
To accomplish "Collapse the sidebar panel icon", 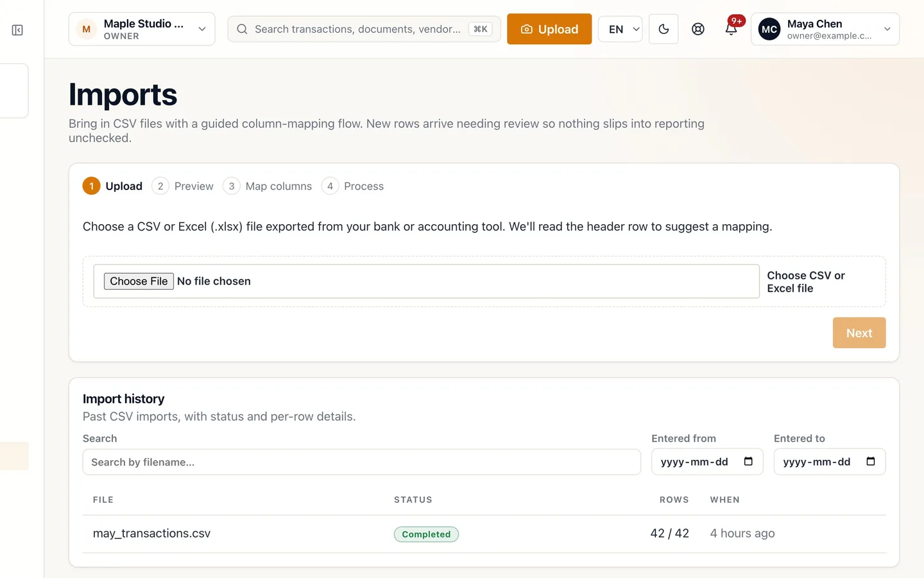I will (17, 30).
